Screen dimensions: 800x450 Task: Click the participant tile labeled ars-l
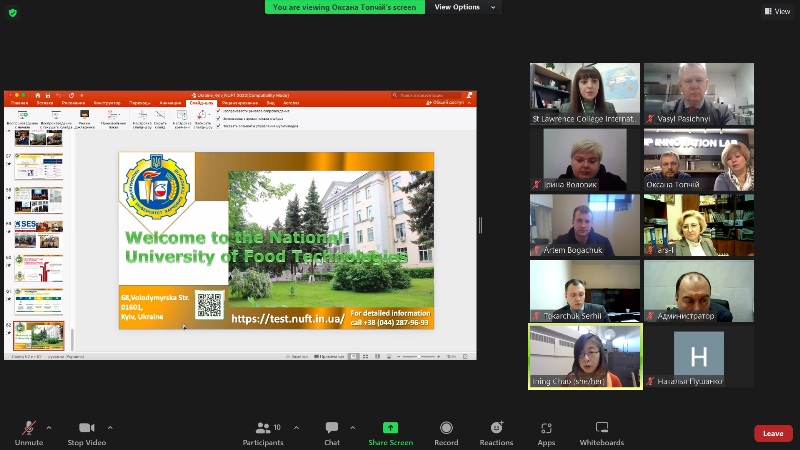click(699, 225)
